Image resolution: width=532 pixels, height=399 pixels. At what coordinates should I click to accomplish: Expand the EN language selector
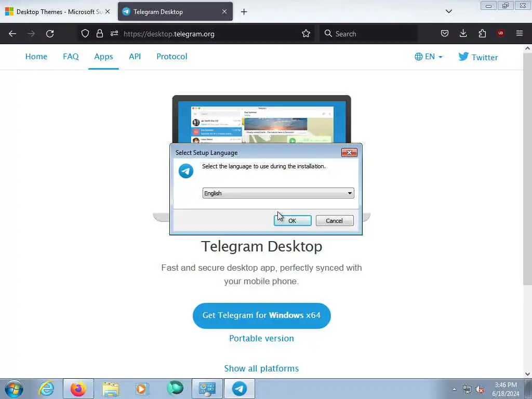point(429,57)
